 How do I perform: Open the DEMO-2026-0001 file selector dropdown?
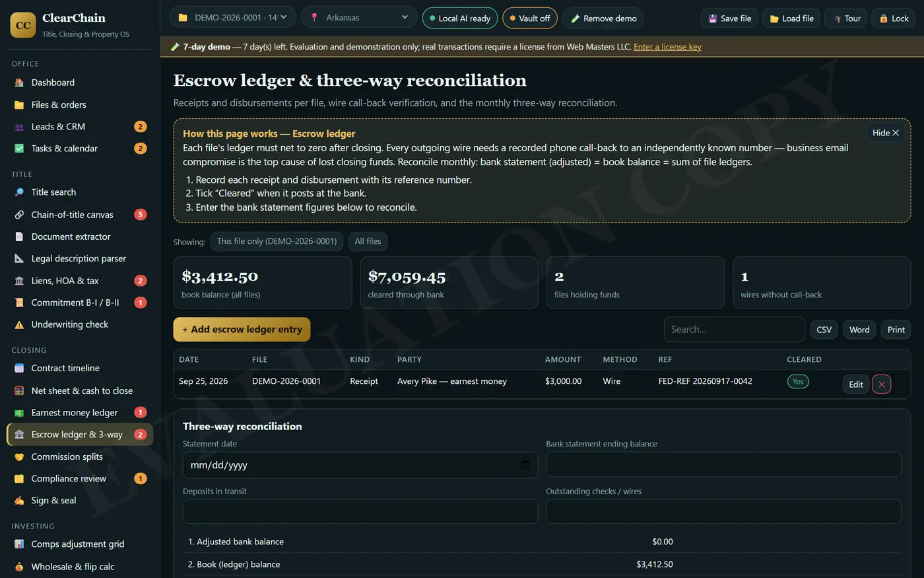232,18
